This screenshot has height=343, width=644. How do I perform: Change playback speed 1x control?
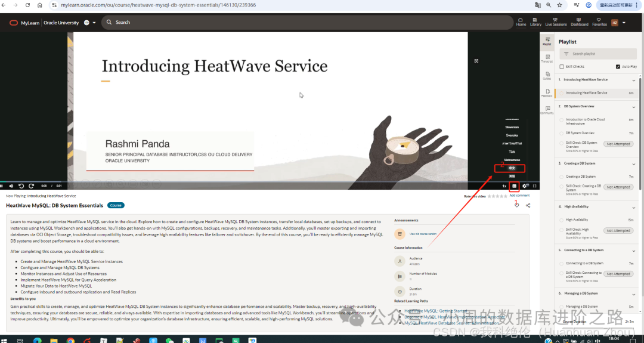(x=504, y=186)
